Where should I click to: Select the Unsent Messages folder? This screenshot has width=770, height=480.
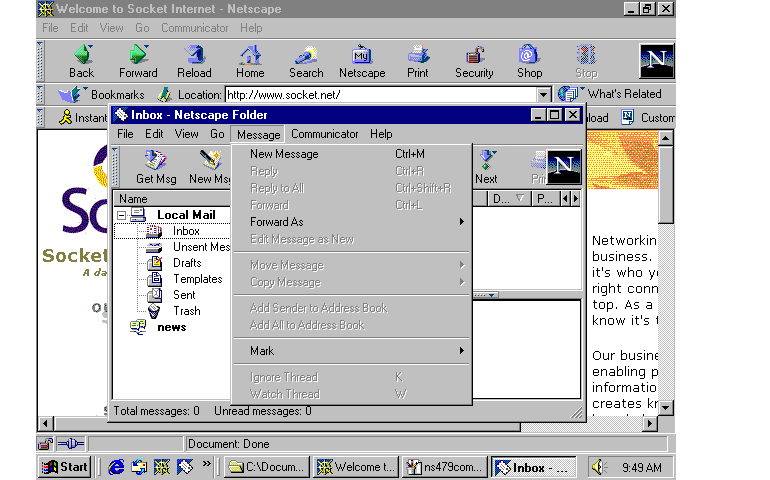coord(201,247)
